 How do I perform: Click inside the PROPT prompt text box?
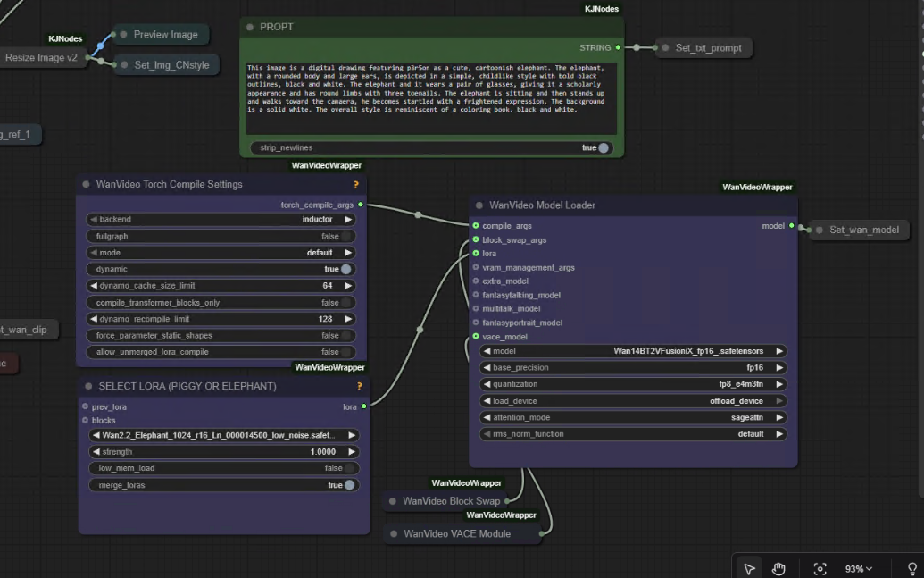click(x=431, y=99)
